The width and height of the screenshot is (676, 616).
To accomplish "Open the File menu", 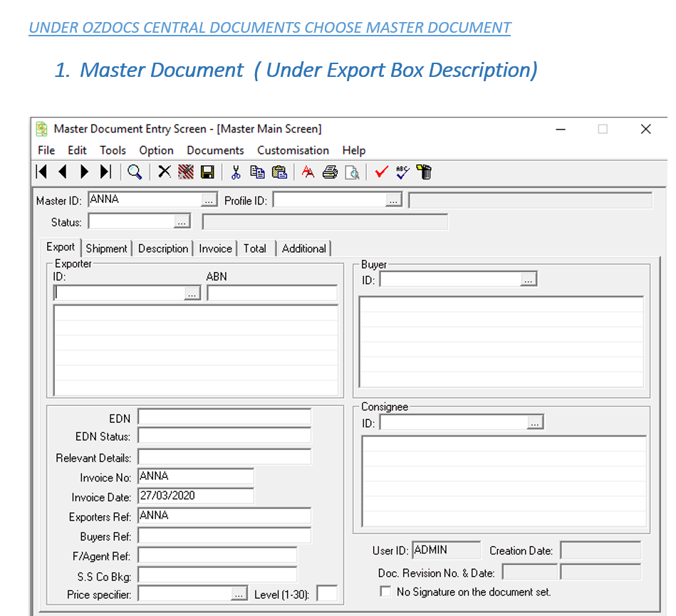I will point(46,150).
